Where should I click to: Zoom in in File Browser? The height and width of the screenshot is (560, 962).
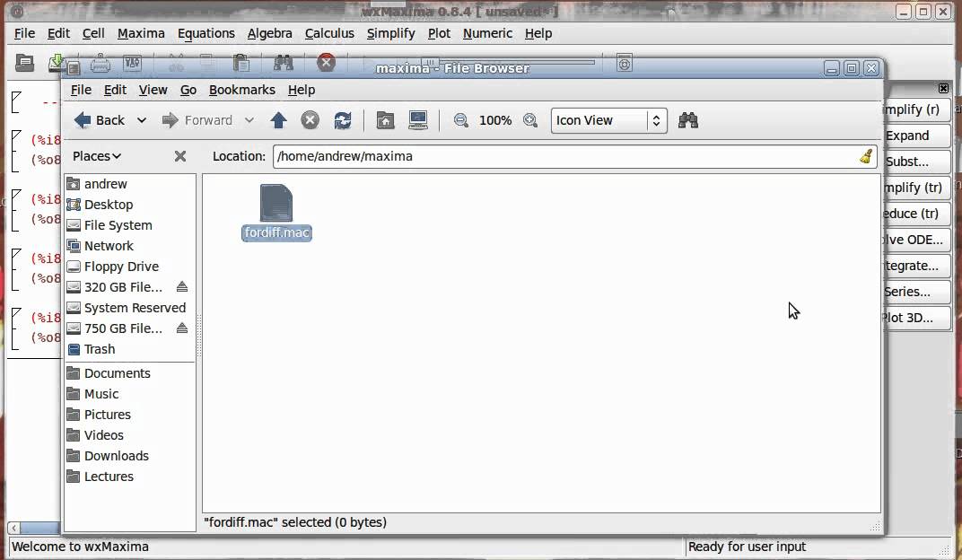[530, 120]
